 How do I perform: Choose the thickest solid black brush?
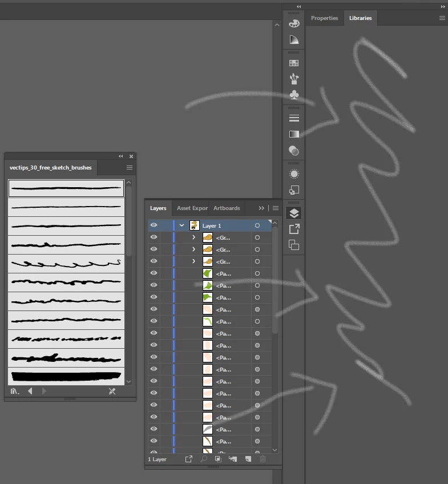coord(66,376)
